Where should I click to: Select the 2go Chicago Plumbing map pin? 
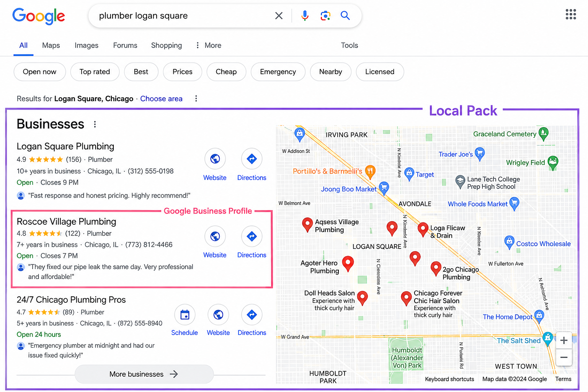click(x=436, y=268)
